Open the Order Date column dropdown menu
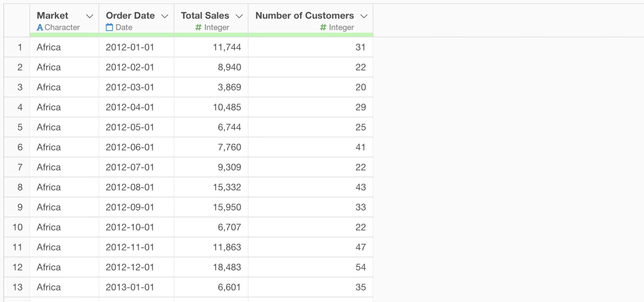Screen dimensions: 644x302 [x=165, y=16]
